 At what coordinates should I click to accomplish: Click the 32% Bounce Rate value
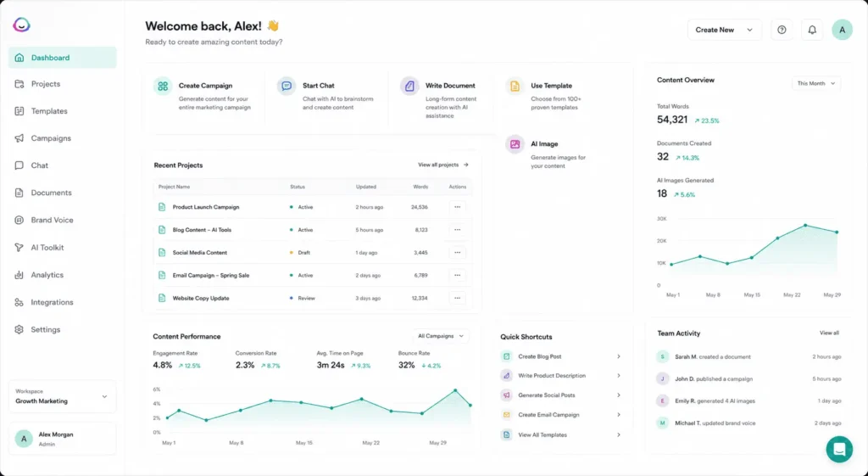click(406, 365)
